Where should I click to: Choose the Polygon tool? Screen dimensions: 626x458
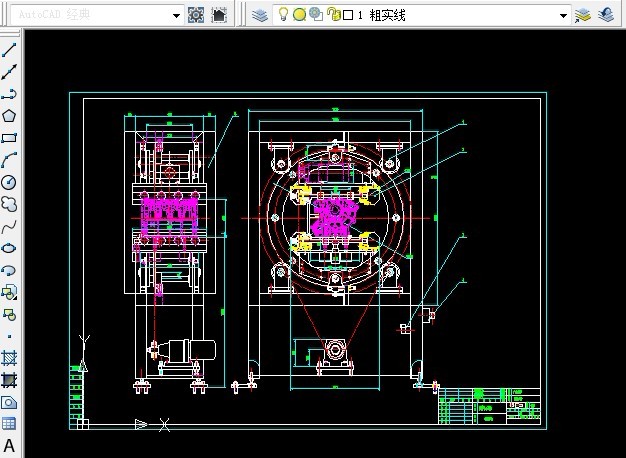pyautogui.click(x=9, y=116)
